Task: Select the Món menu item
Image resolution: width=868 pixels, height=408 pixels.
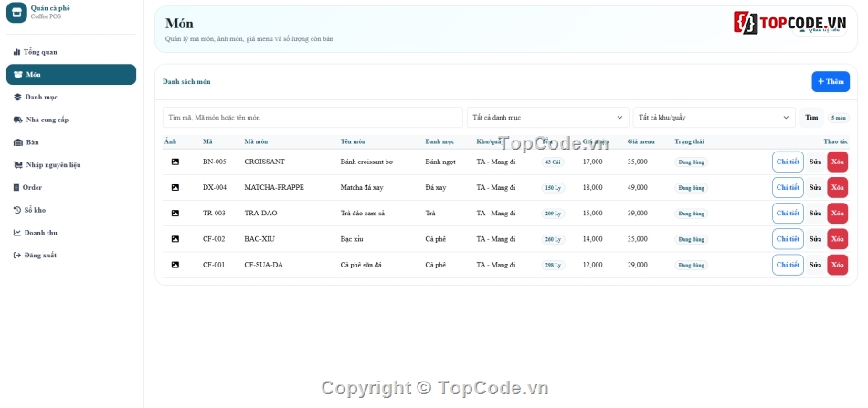Action: pos(71,75)
